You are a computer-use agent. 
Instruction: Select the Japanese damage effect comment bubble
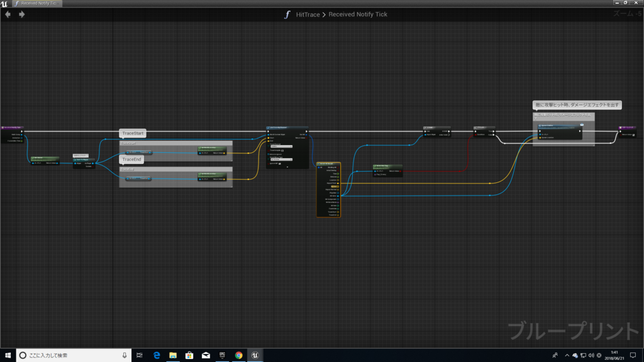click(x=577, y=105)
